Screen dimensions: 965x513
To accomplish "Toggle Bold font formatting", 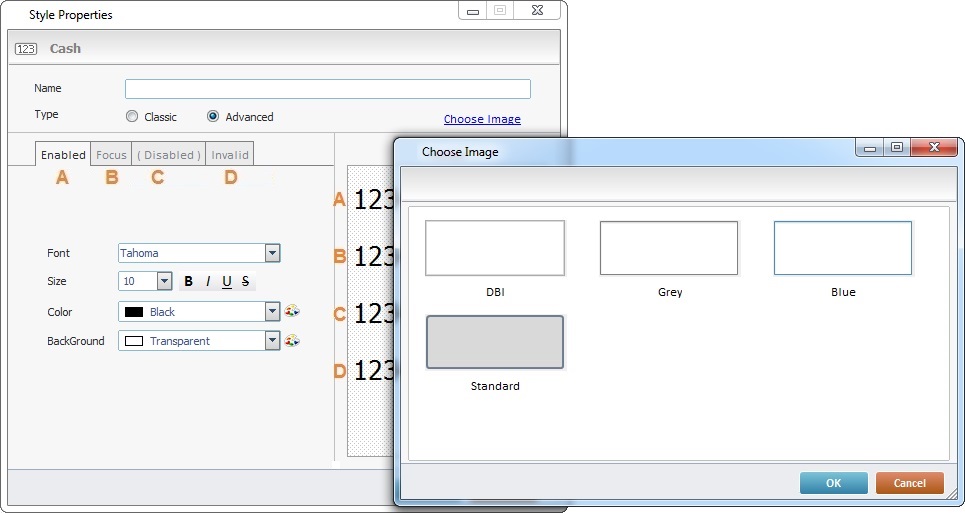I will click(189, 282).
